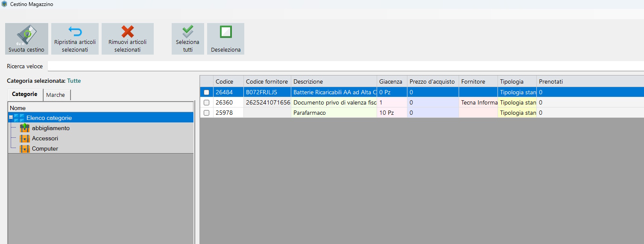Sort by Prezzo d'acquisto column header
Viewport: 644px width, 244px height.
pyautogui.click(x=433, y=81)
